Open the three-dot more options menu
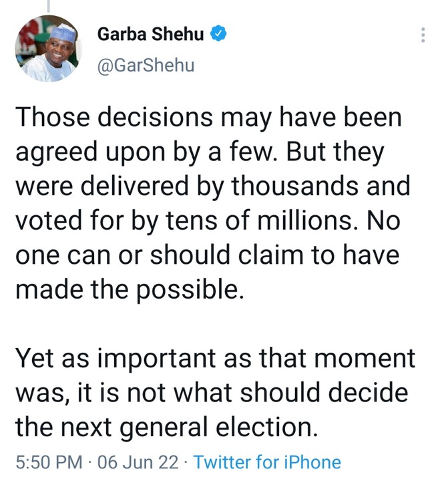This screenshot has width=448, height=481. tap(422, 36)
